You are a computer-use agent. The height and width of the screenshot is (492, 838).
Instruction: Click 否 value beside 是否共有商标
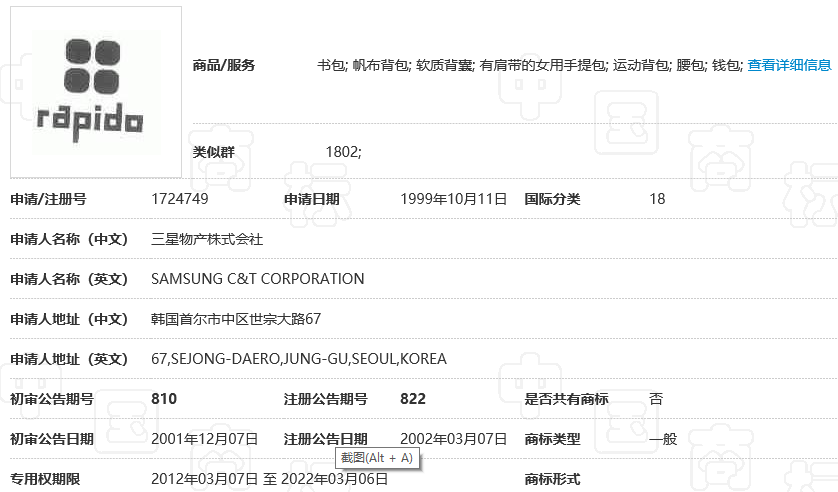tap(656, 399)
